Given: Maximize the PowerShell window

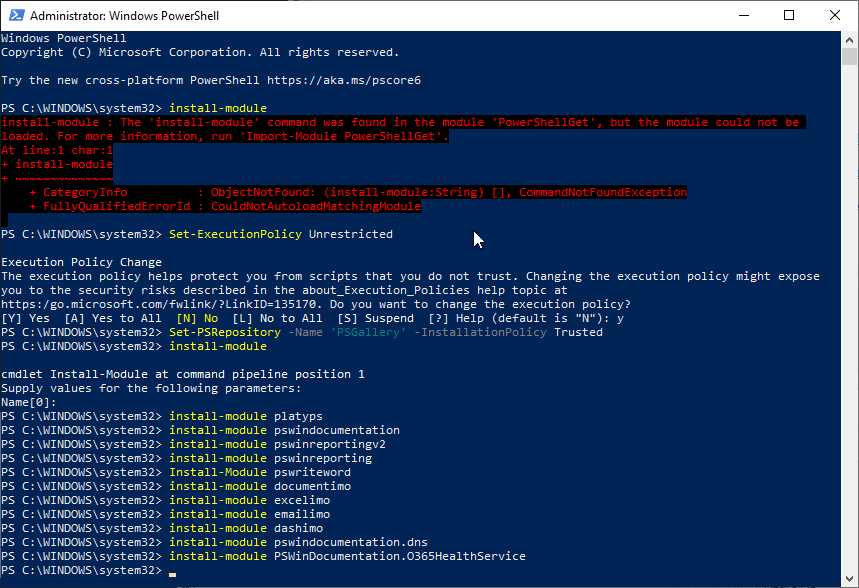Looking at the screenshot, I should tap(790, 15).
